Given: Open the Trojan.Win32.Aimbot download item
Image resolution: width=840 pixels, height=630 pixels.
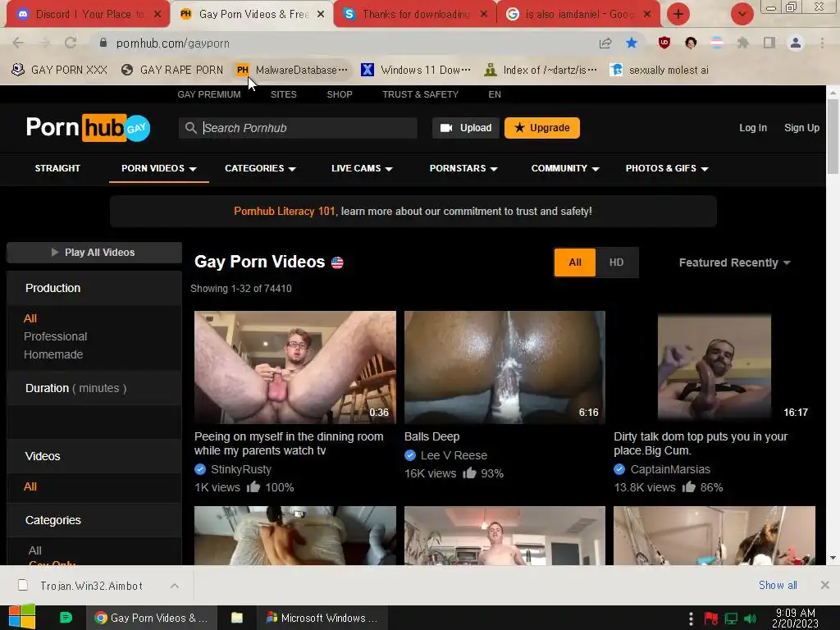Looking at the screenshot, I should [x=91, y=586].
